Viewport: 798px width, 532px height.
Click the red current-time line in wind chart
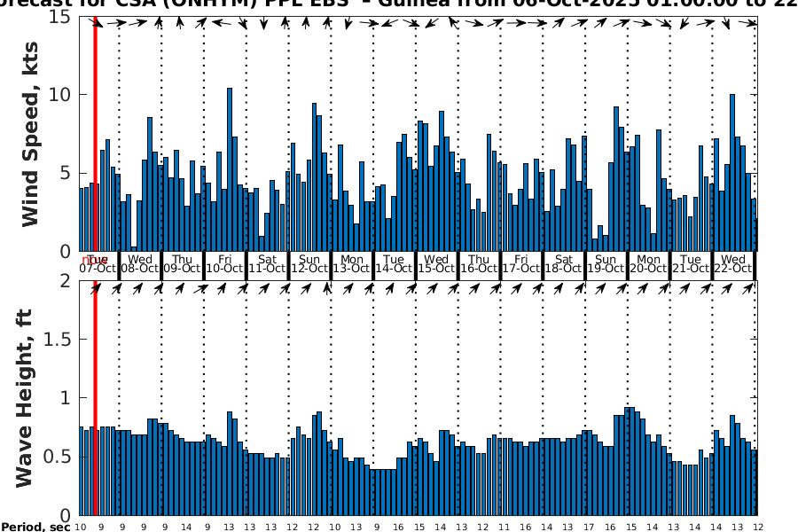point(95,133)
